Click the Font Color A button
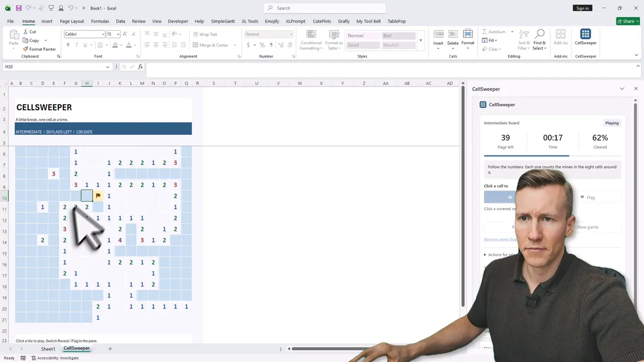The height and width of the screenshot is (362, 644). click(x=128, y=45)
